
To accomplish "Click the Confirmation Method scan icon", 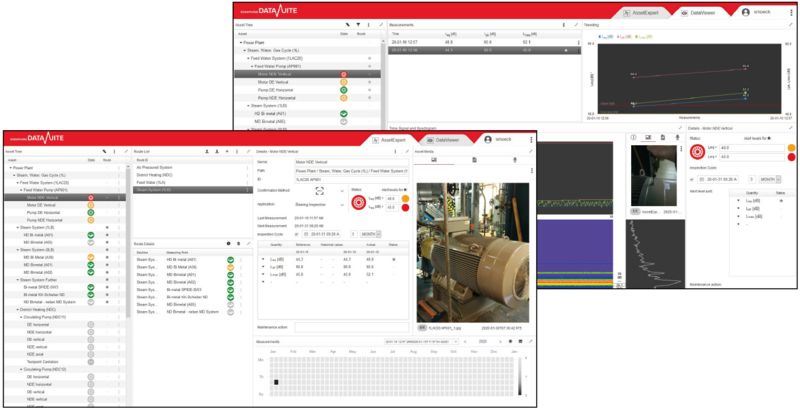I will (x=320, y=189).
